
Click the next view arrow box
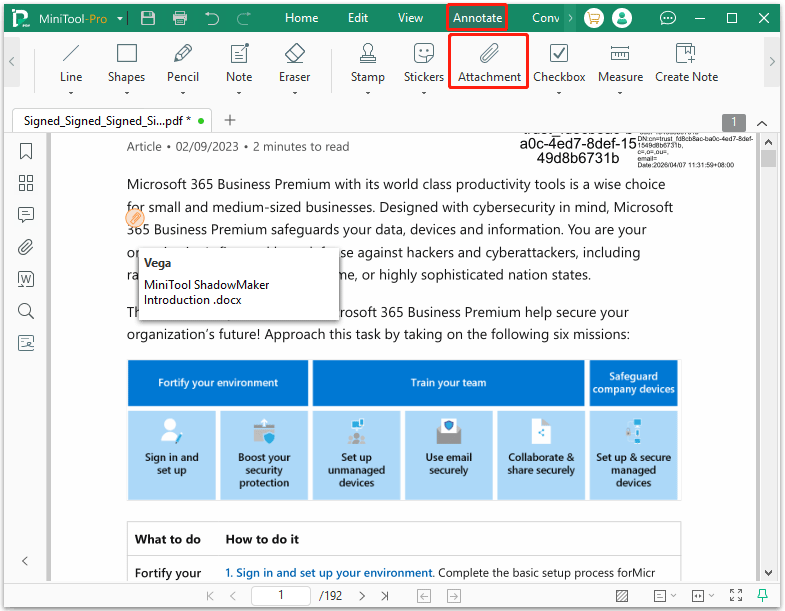click(x=454, y=596)
